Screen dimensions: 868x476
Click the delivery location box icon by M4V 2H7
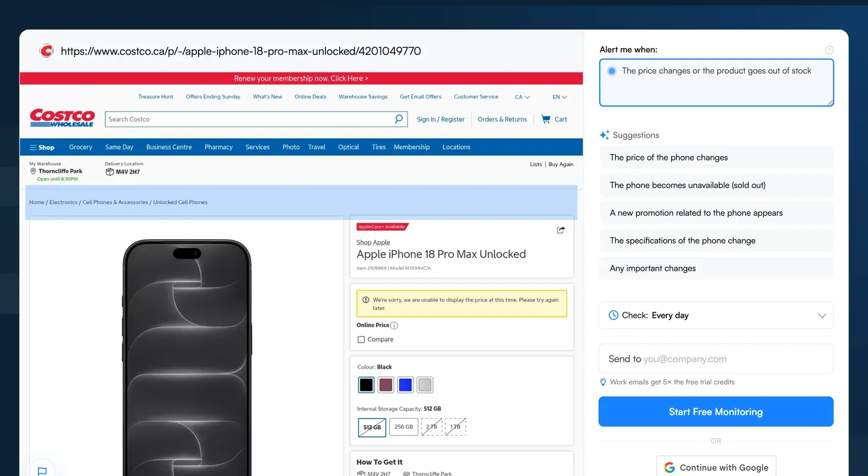point(110,172)
